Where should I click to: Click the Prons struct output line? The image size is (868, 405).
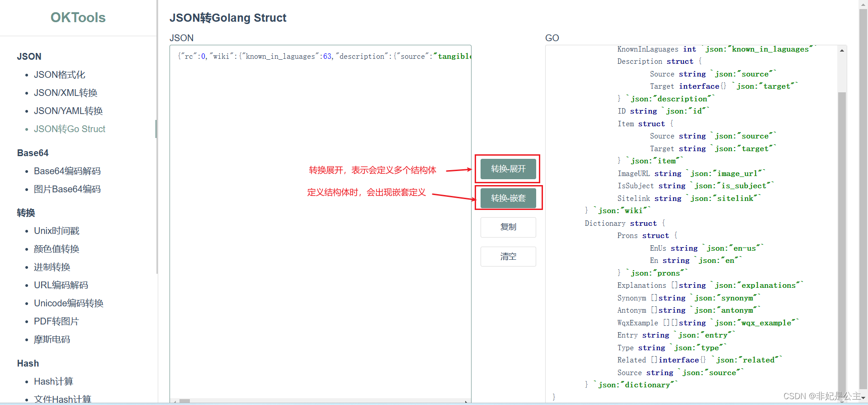click(647, 235)
